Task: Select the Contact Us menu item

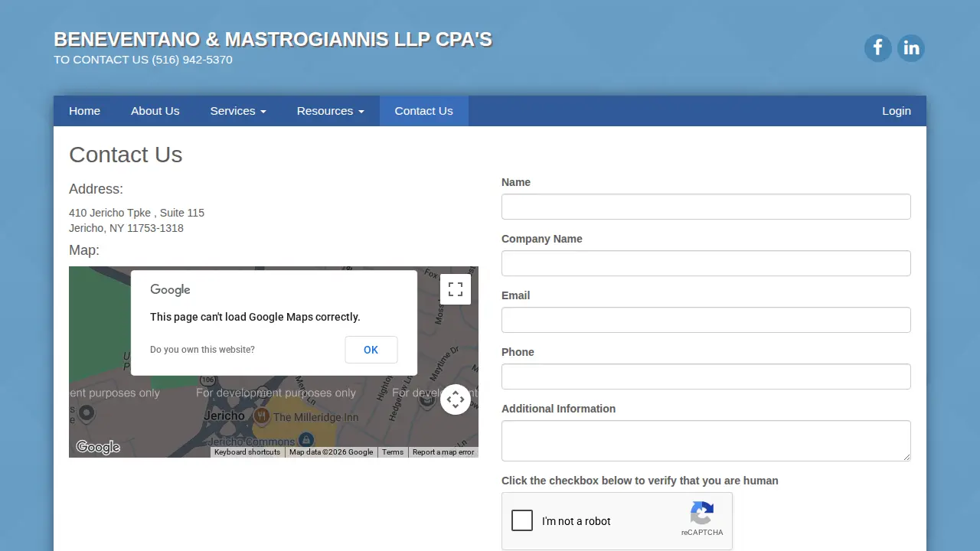Action: click(424, 111)
